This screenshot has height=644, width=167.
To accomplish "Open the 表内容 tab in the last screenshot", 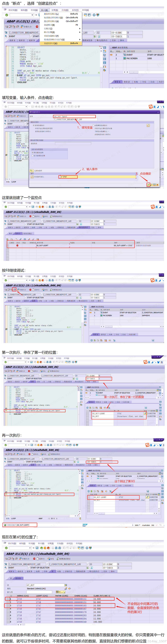I will 18,578.
